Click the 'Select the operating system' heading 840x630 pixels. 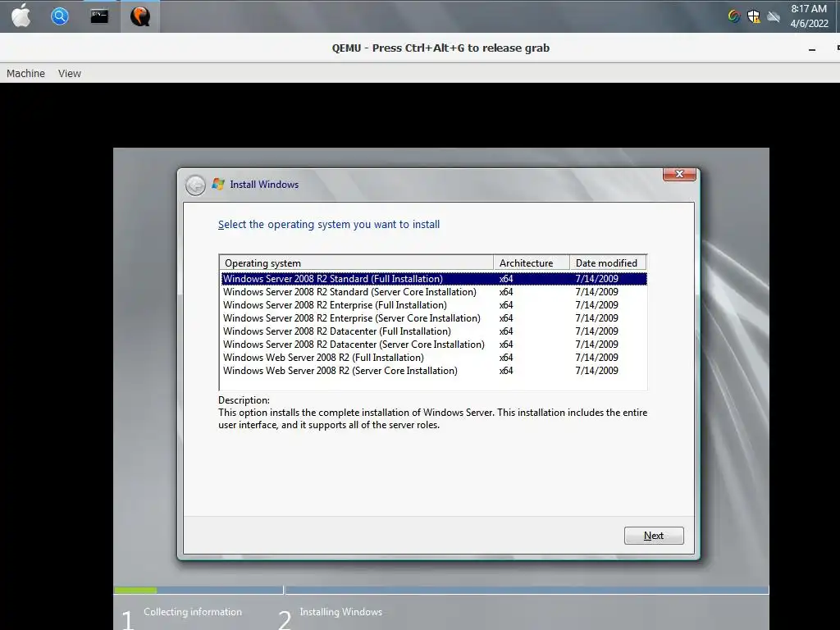pos(329,225)
